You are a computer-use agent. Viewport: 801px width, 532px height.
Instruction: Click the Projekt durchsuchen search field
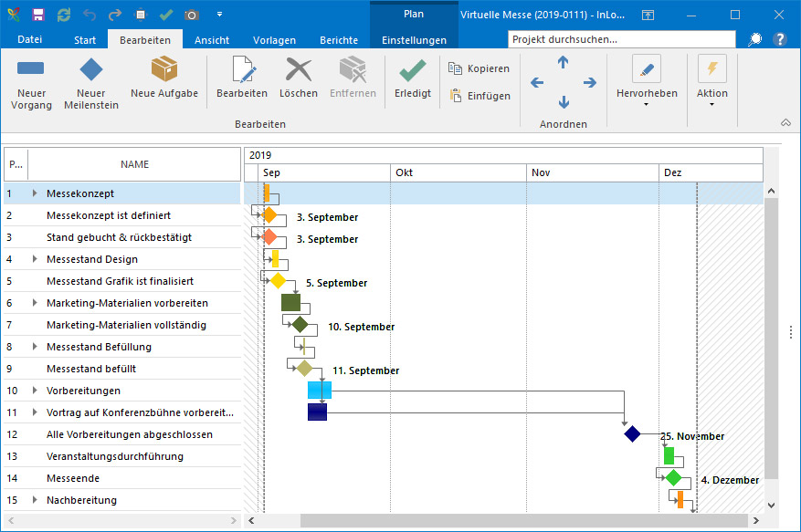point(622,39)
